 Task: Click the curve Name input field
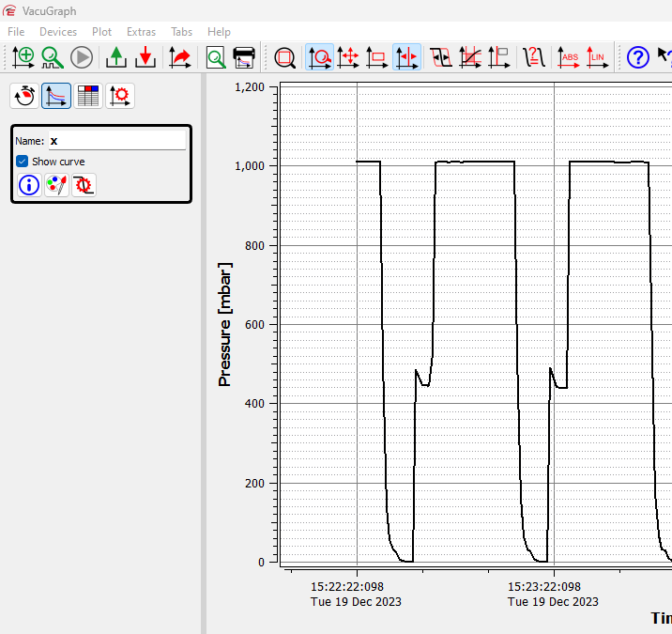point(117,141)
